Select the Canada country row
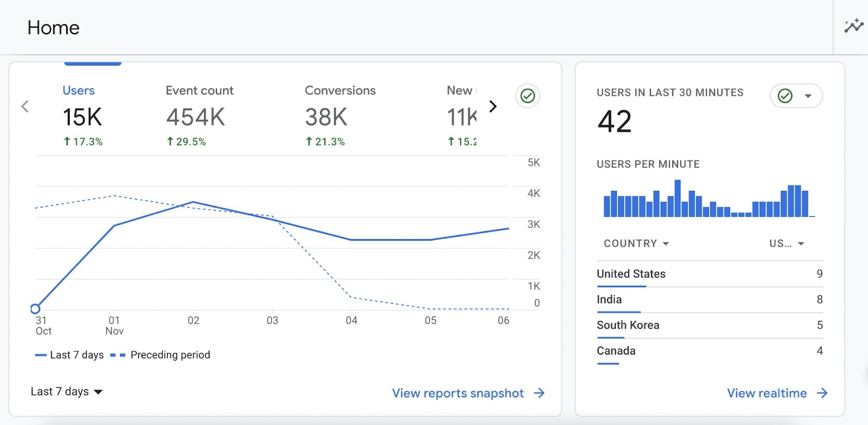This screenshot has width=868, height=425. tap(710, 351)
